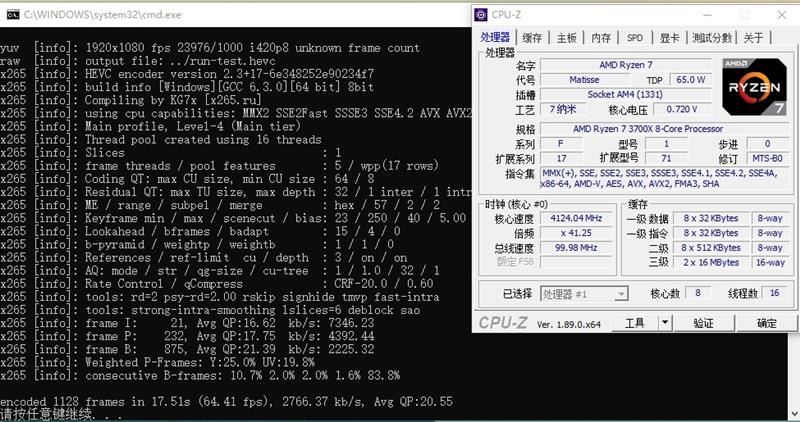
Task: Click the 'output file: ../run-test.hevc' line
Action: coord(138,61)
